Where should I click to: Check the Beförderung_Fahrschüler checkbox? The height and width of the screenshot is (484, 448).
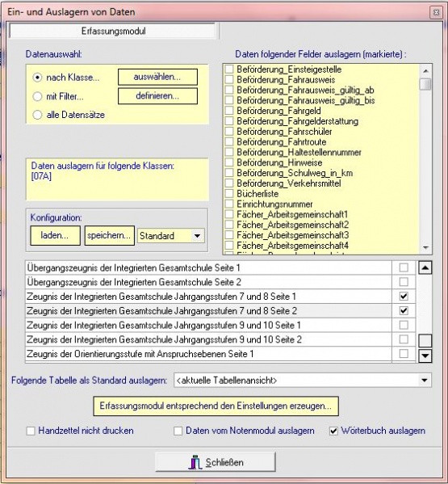229,132
